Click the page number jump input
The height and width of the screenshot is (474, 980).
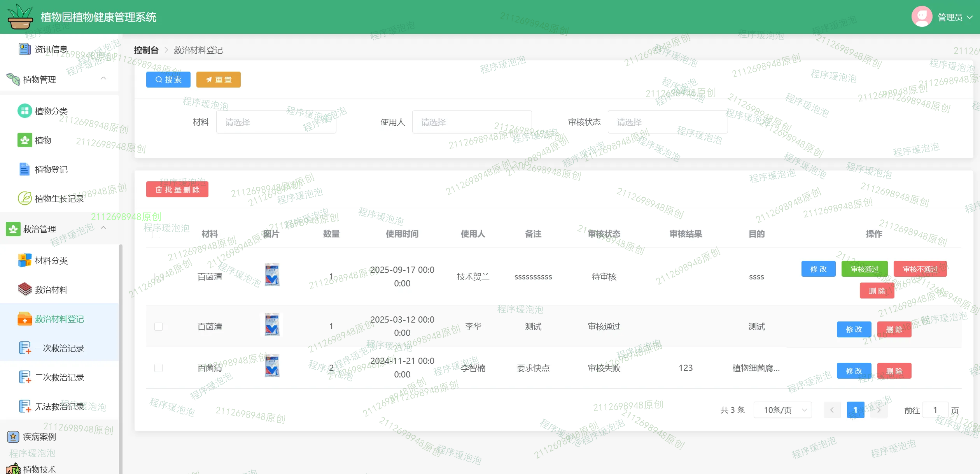pyautogui.click(x=934, y=410)
